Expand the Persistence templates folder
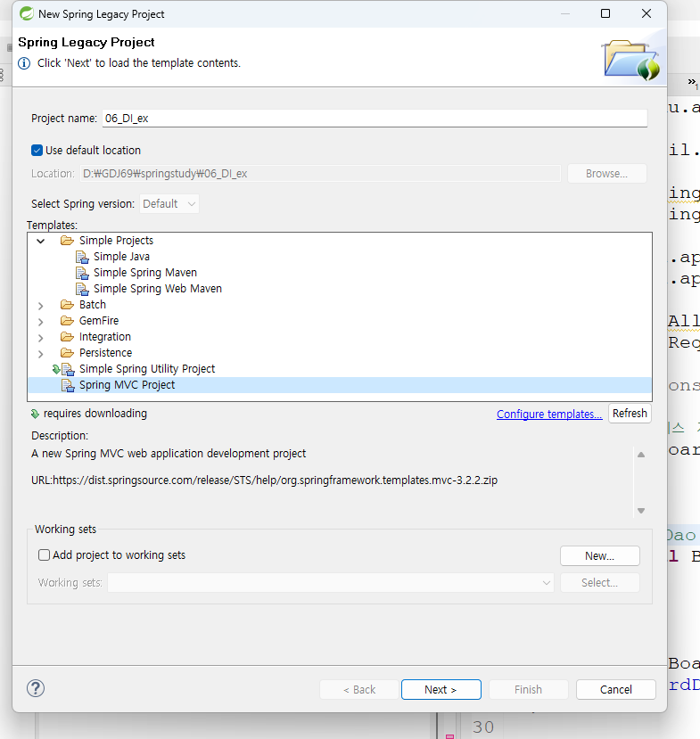The width and height of the screenshot is (700, 739). (x=40, y=354)
